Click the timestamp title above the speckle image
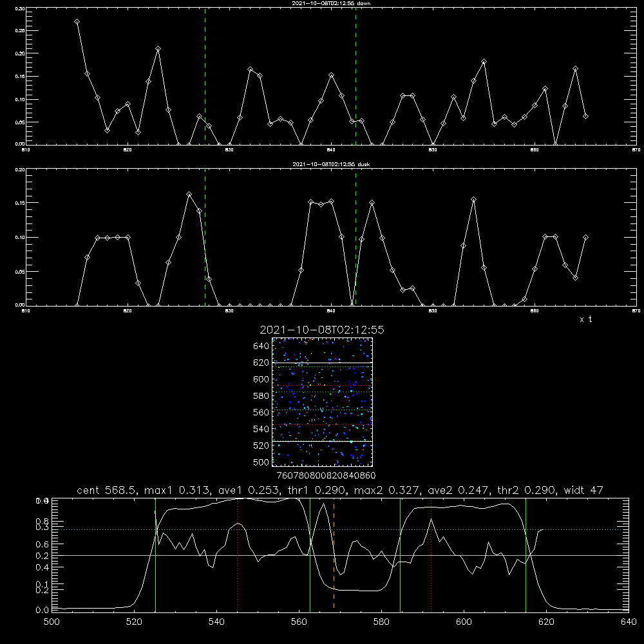 (x=322, y=330)
